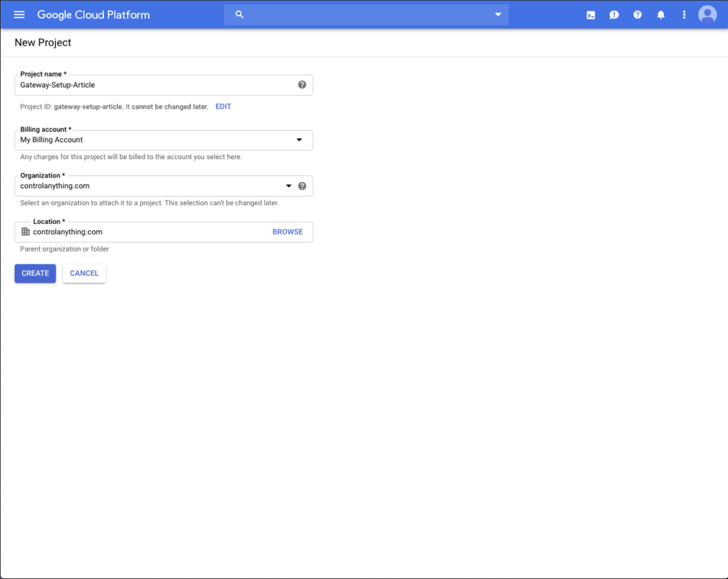Expand the search bar dropdown arrow

pyautogui.click(x=498, y=14)
